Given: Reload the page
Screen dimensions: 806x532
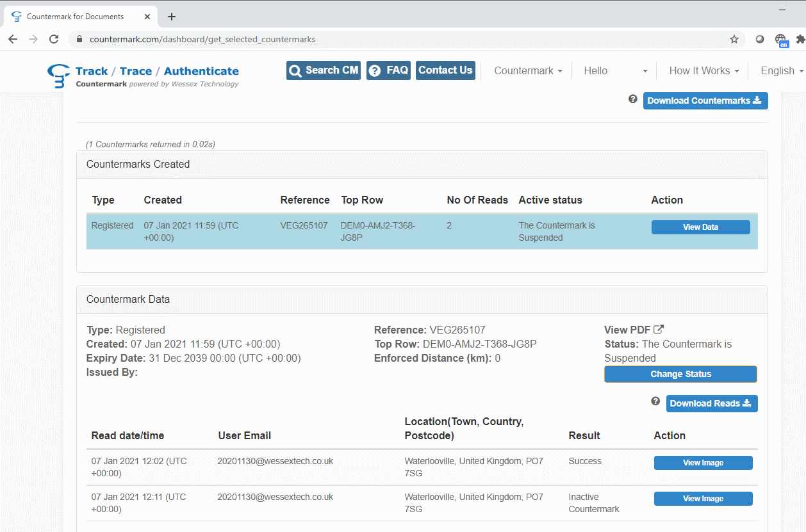Looking at the screenshot, I should [54, 39].
